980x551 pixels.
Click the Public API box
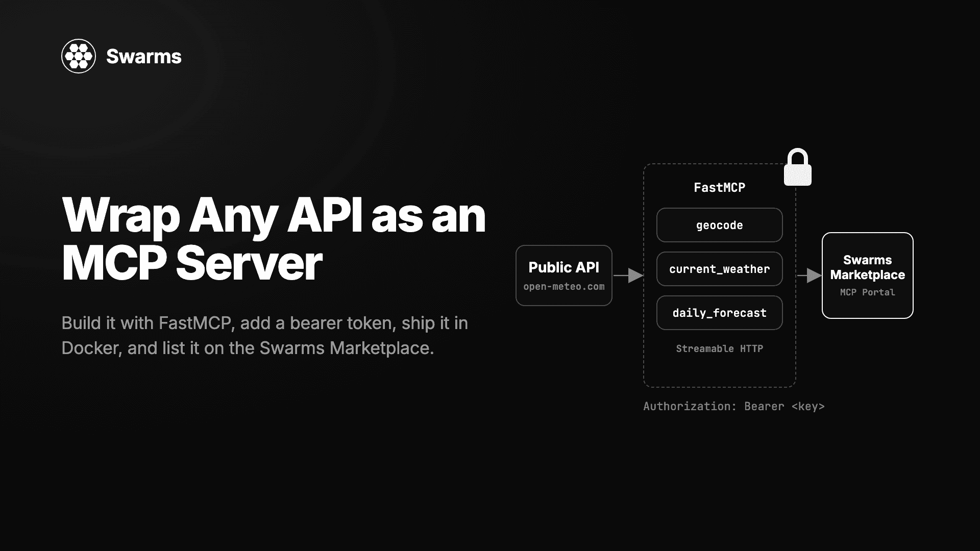564,275
